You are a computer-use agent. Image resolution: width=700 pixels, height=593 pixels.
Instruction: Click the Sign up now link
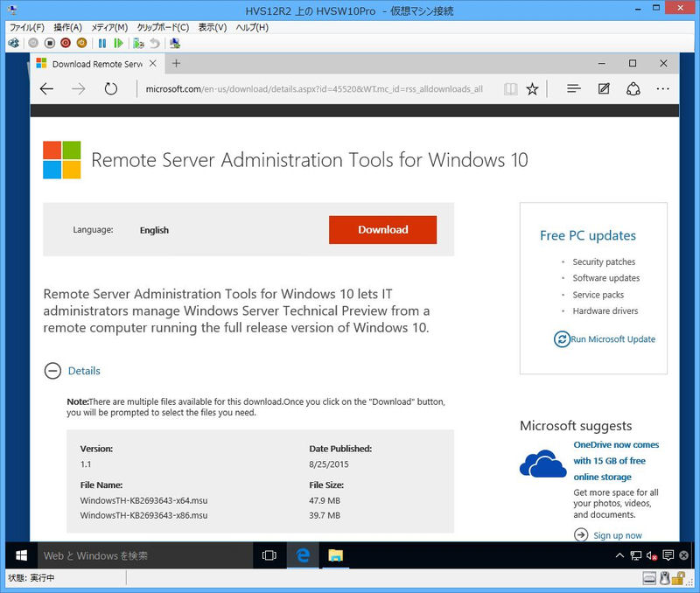click(618, 535)
